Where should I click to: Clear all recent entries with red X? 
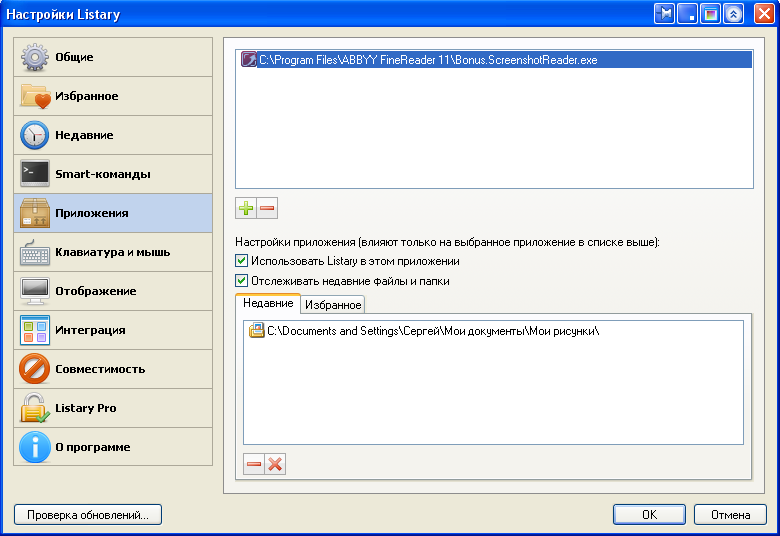(275, 464)
